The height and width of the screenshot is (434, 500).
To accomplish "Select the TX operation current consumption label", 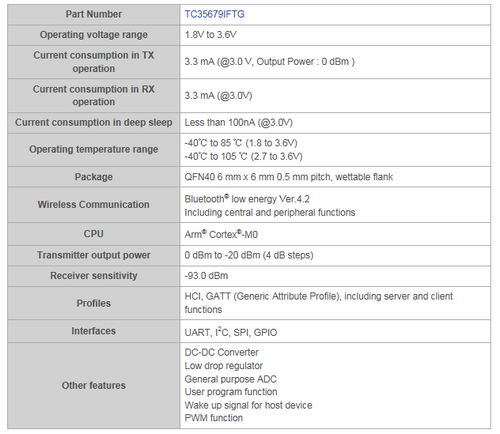I will click(x=94, y=62).
